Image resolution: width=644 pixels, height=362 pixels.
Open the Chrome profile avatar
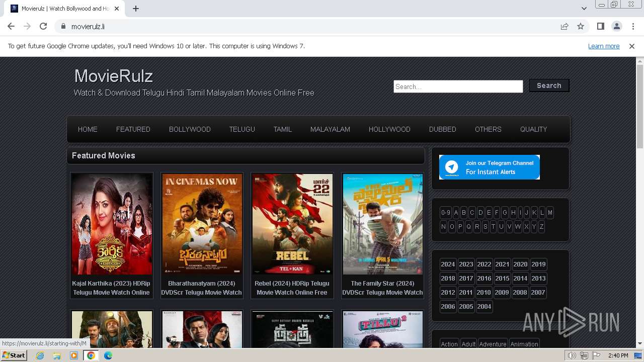pyautogui.click(x=616, y=26)
